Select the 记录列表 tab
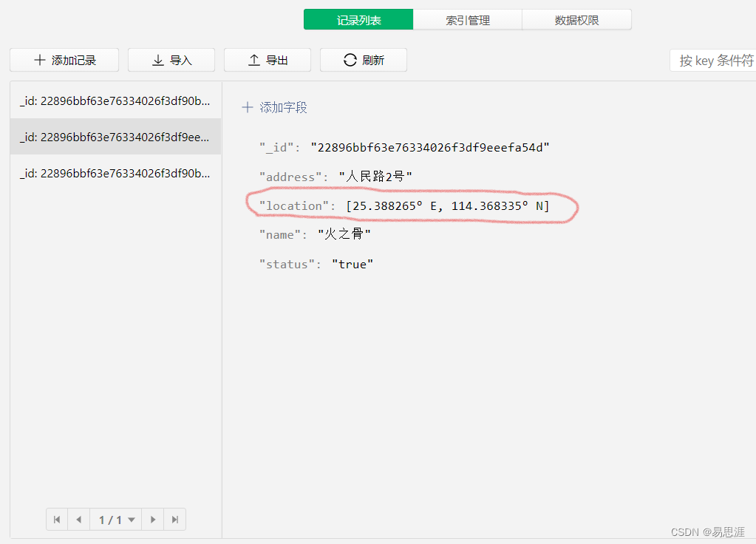Viewport: 756px width, 544px height. point(358,19)
